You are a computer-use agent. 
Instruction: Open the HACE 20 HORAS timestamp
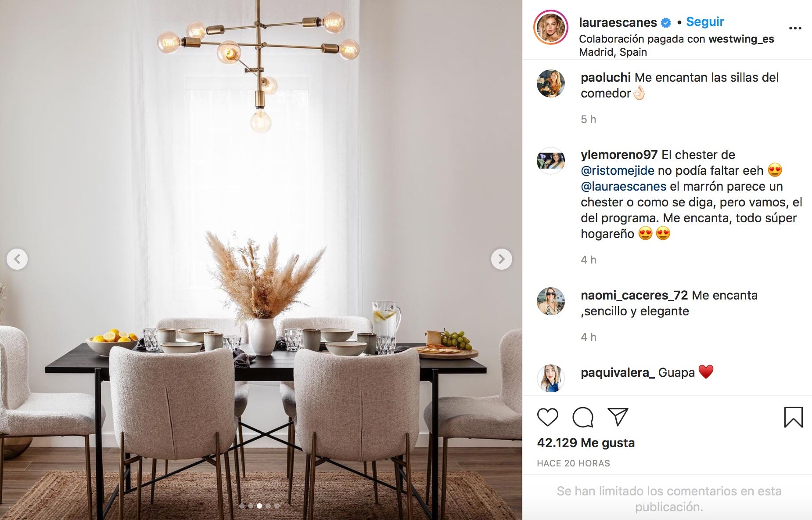573,463
